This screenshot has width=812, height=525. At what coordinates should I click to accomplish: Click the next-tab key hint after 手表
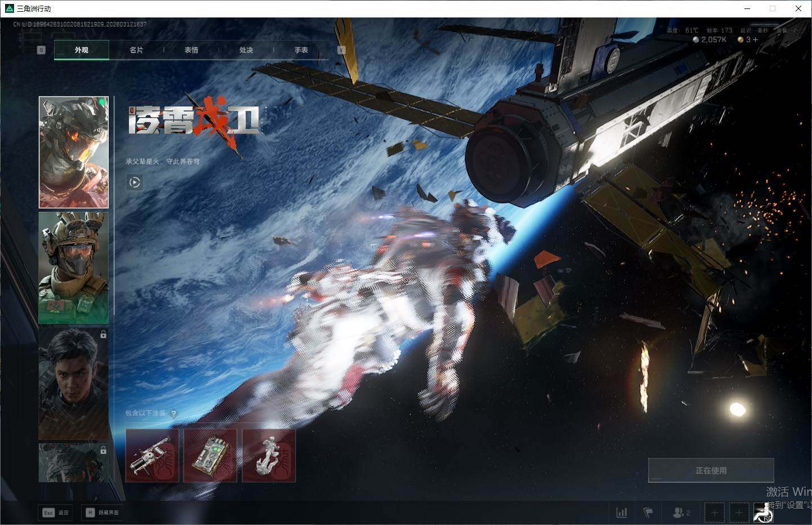pyautogui.click(x=341, y=50)
